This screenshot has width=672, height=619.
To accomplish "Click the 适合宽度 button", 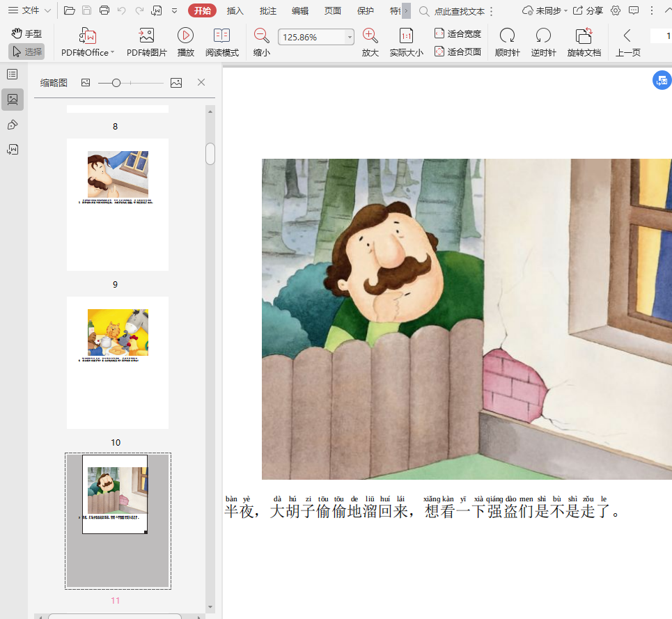I will (458, 33).
